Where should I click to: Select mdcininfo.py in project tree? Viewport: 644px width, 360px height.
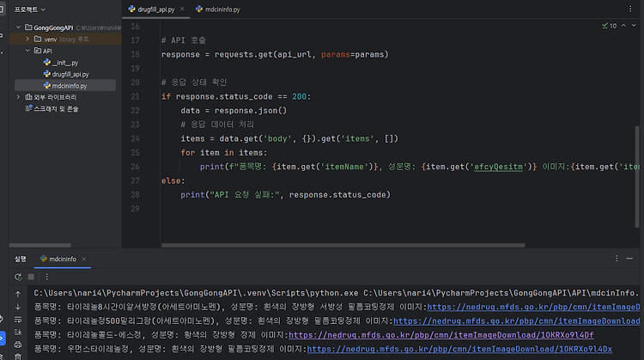(65, 85)
